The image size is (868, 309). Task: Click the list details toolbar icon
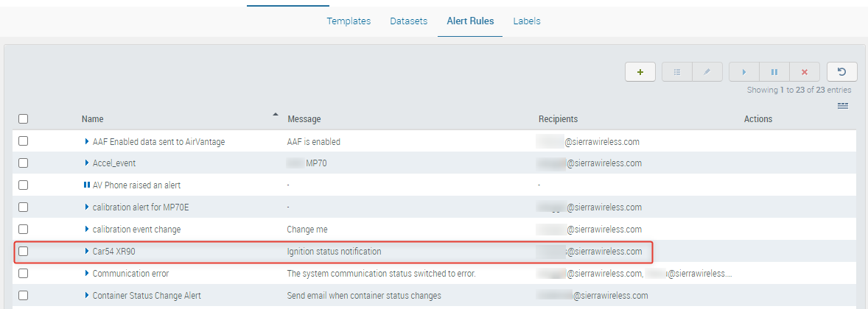click(676, 72)
